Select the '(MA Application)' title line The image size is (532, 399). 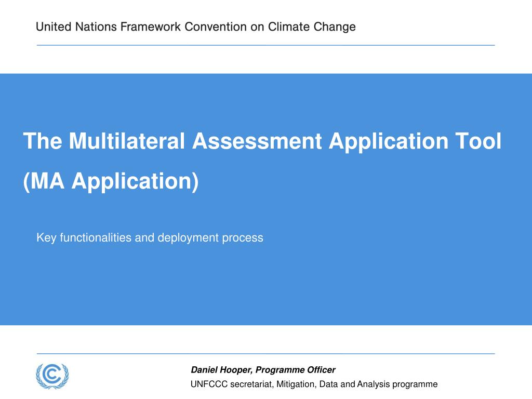click(111, 181)
